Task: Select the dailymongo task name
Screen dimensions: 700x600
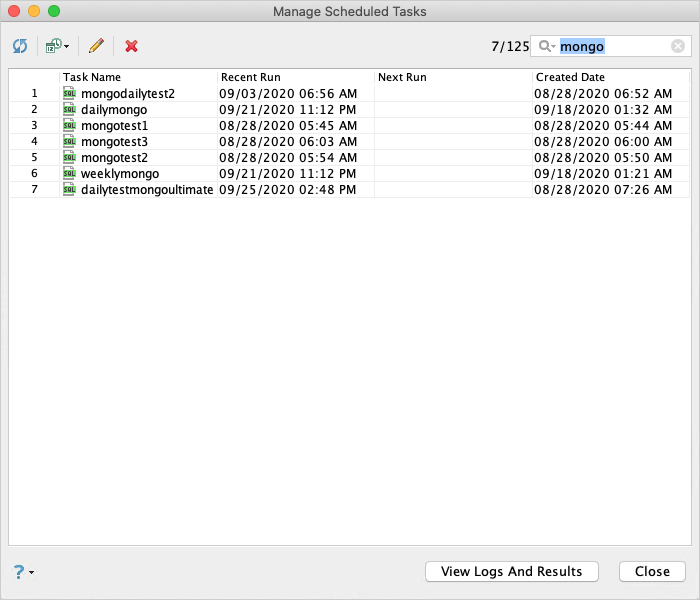Action: pos(114,110)
